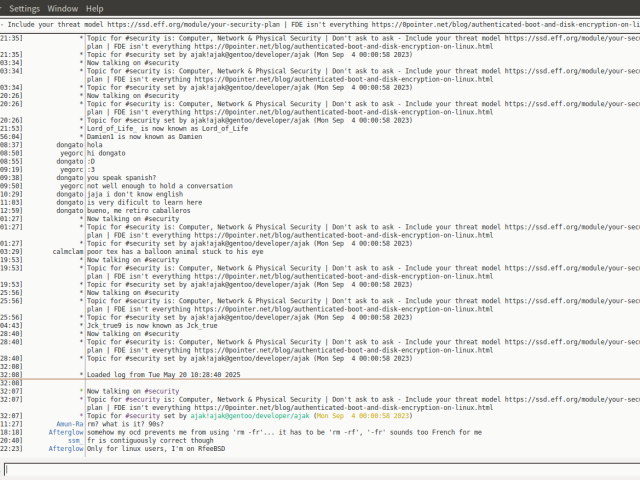The width and height of the screenshot is (640, 480).
Task: Click the "Loaded log from Tue May 20" line
Action: [164, 375]
